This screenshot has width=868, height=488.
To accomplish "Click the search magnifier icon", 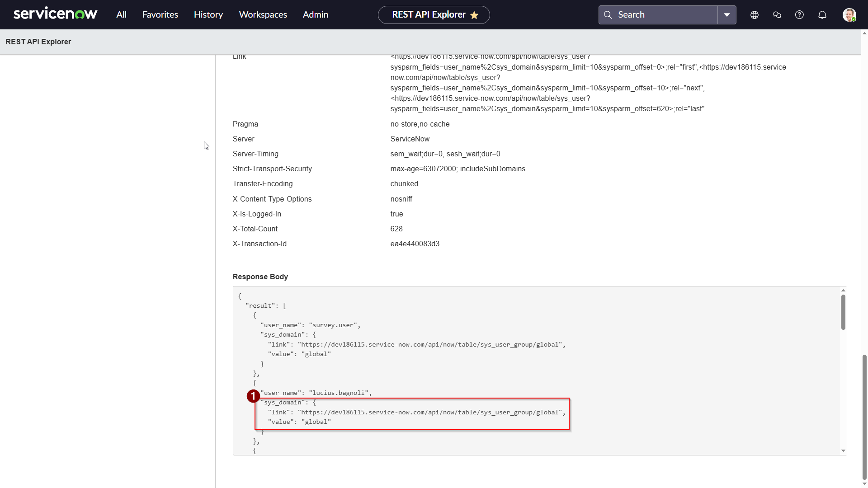I will click(x=608, y=15).
